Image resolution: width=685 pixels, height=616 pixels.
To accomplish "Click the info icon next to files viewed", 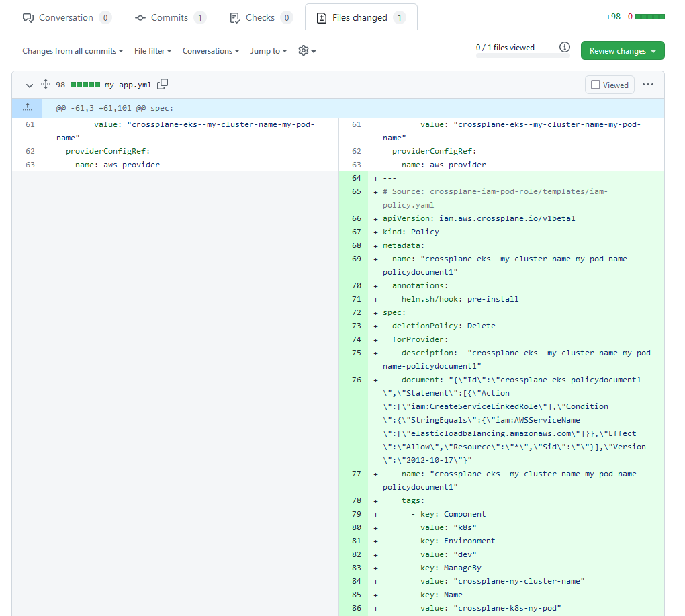I will (565, 48).
